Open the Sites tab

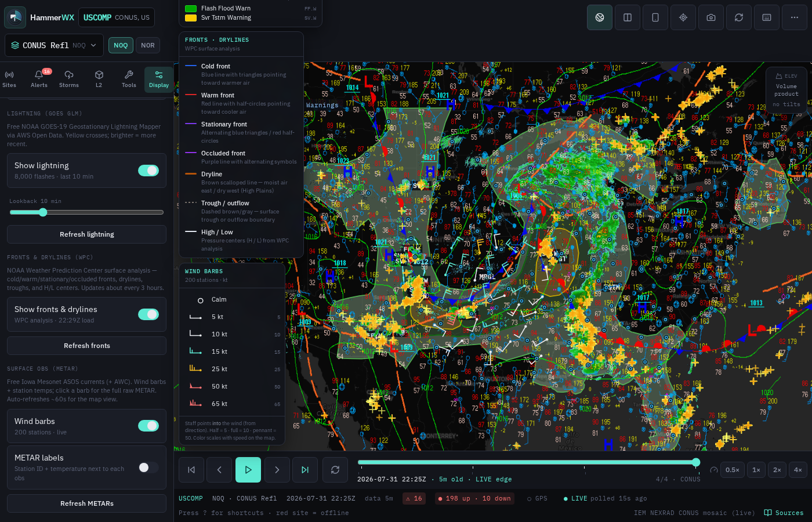point(9,79)
